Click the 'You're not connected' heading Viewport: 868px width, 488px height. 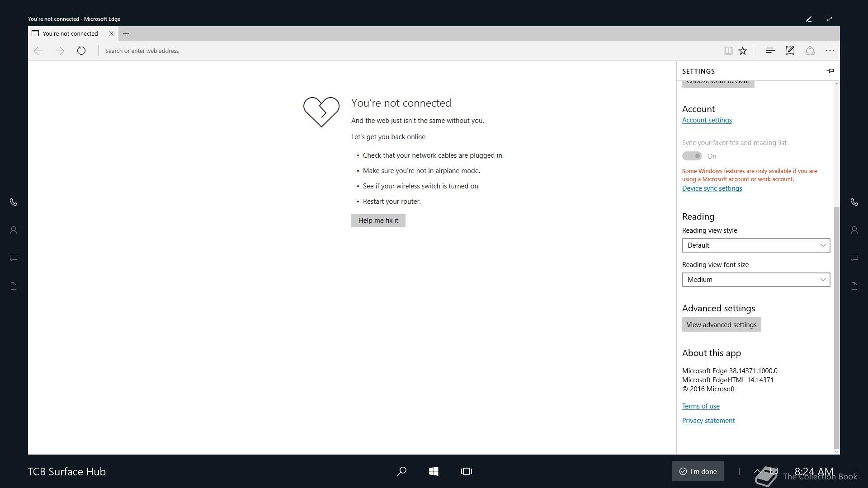point(401,103)
